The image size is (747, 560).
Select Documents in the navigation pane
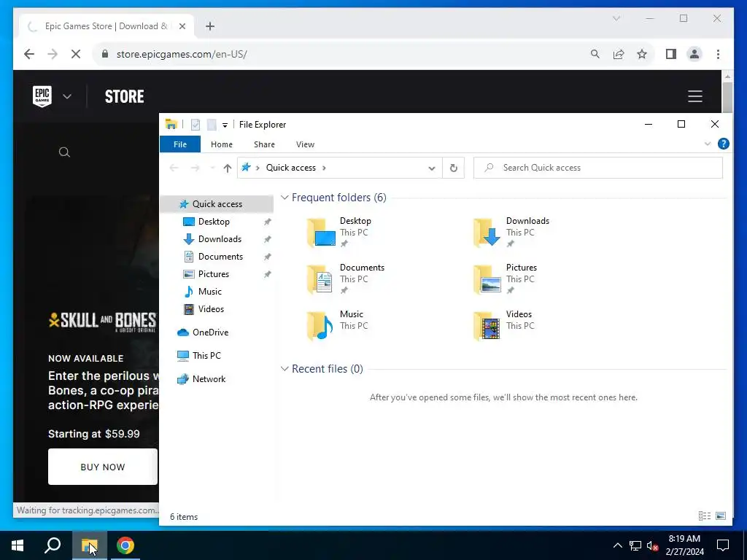pos(220,256)
